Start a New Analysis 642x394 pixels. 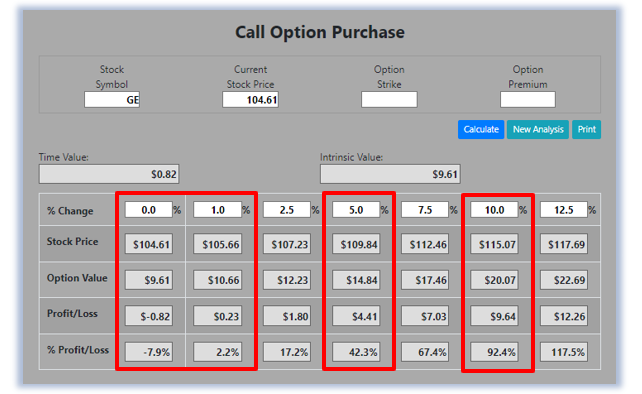pos(538,129)
